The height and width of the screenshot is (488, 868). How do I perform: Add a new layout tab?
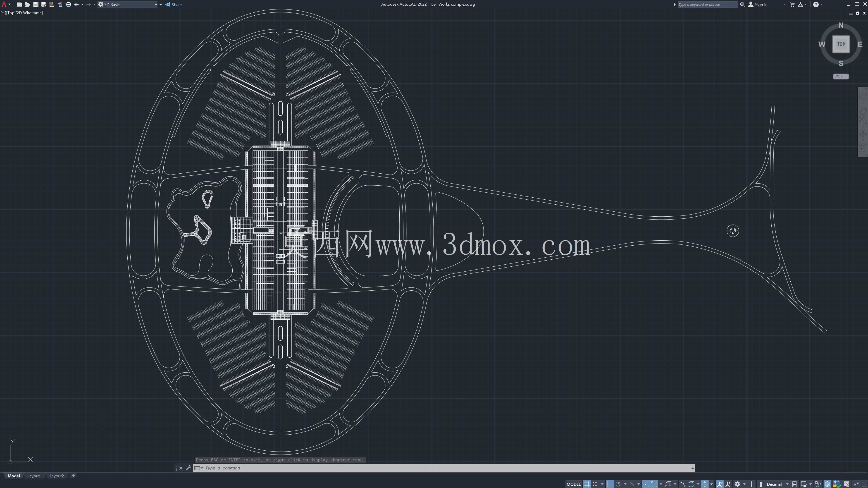tap(74, 476)
